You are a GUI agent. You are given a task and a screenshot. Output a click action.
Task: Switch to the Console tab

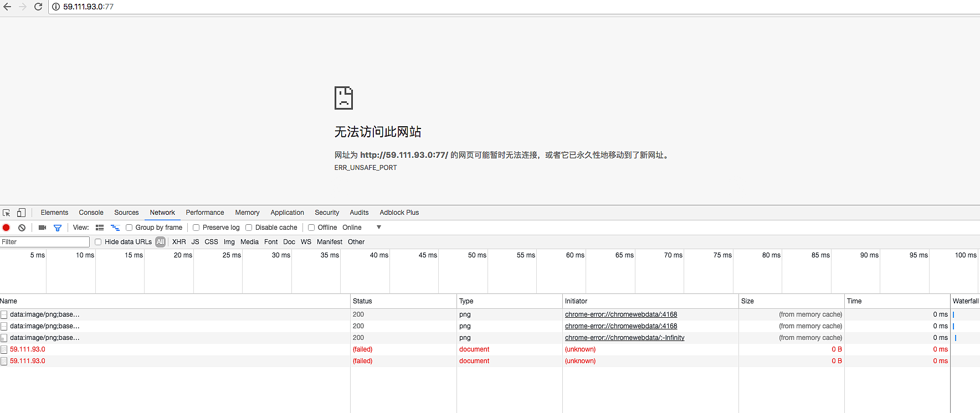(91, 213)
